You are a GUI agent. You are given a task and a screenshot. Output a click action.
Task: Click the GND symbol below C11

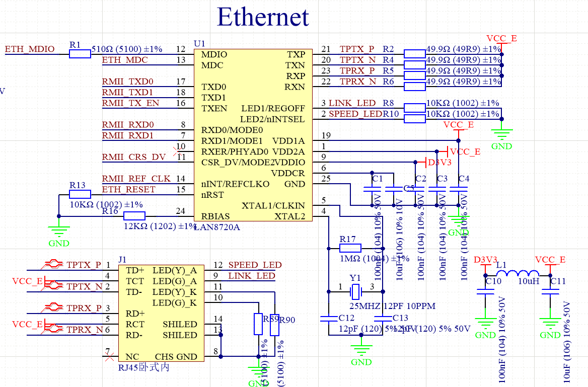550,323
